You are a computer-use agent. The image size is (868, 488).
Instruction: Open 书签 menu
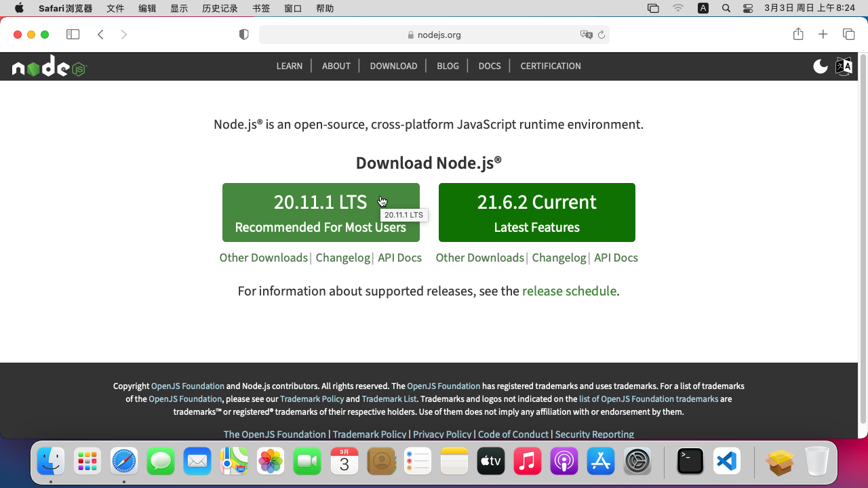coord(261,8)
